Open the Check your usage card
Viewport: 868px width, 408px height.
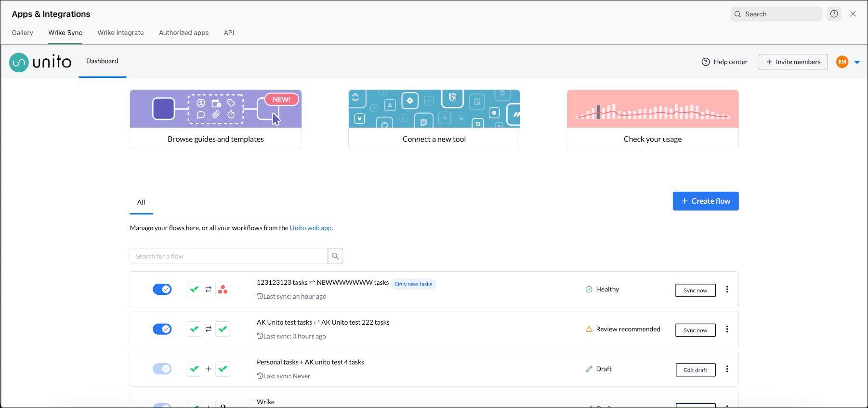652,120
